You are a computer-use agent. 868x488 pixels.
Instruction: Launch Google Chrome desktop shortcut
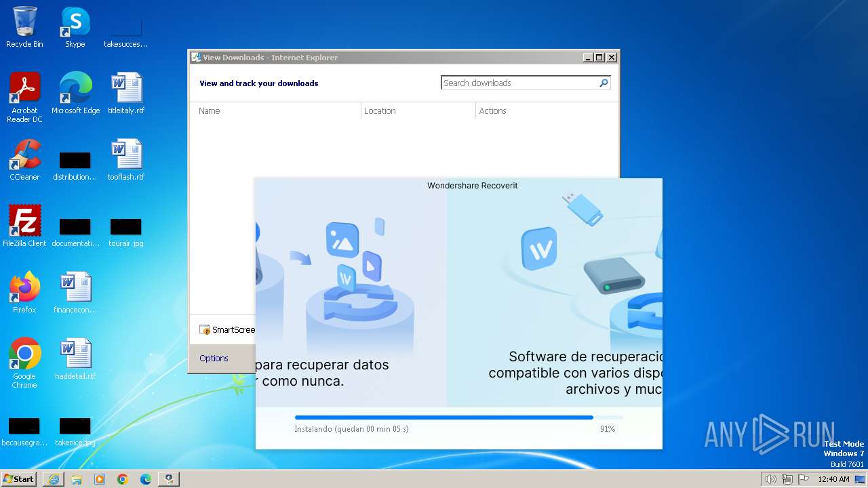click(x=24, y=363)
